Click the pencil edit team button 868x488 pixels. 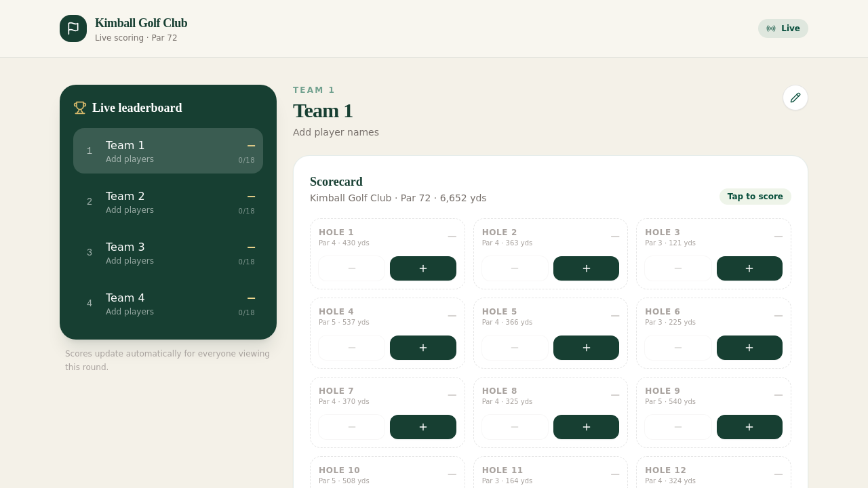795,98
